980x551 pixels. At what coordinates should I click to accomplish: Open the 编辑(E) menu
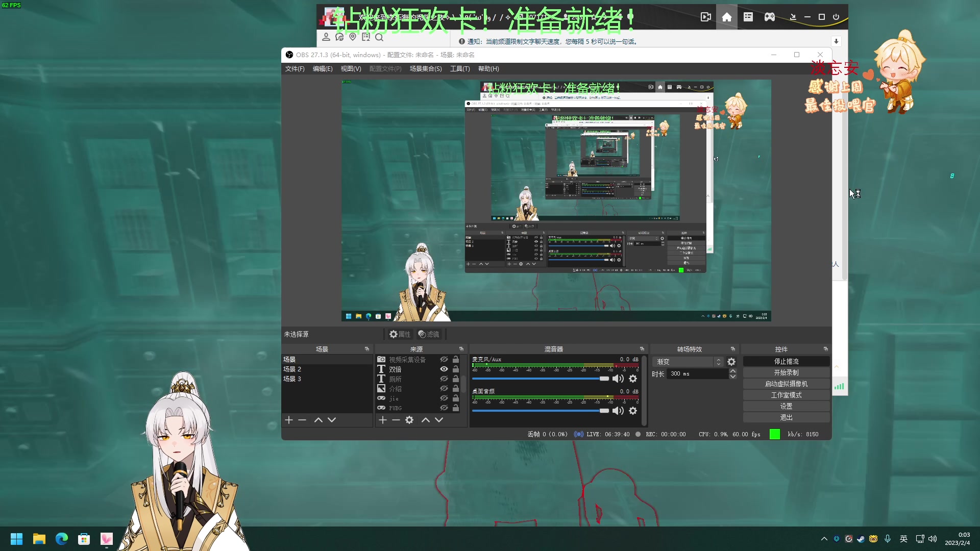click(323, 69)
